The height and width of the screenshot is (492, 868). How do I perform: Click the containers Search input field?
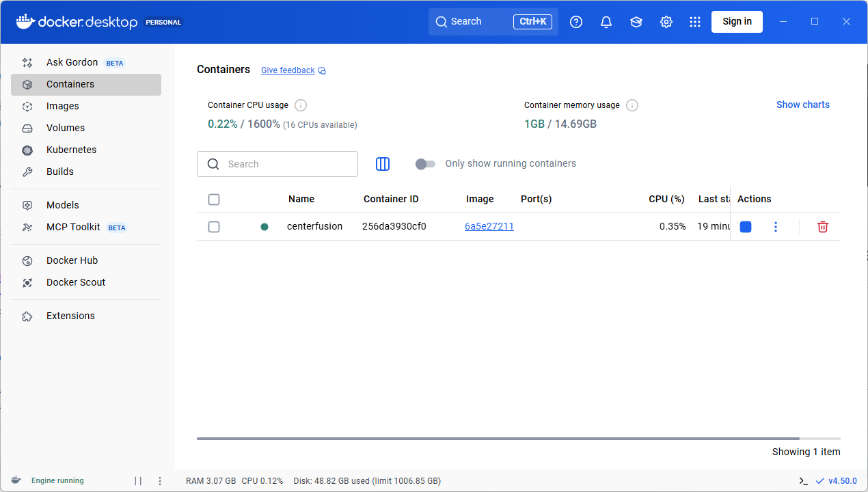277,164
